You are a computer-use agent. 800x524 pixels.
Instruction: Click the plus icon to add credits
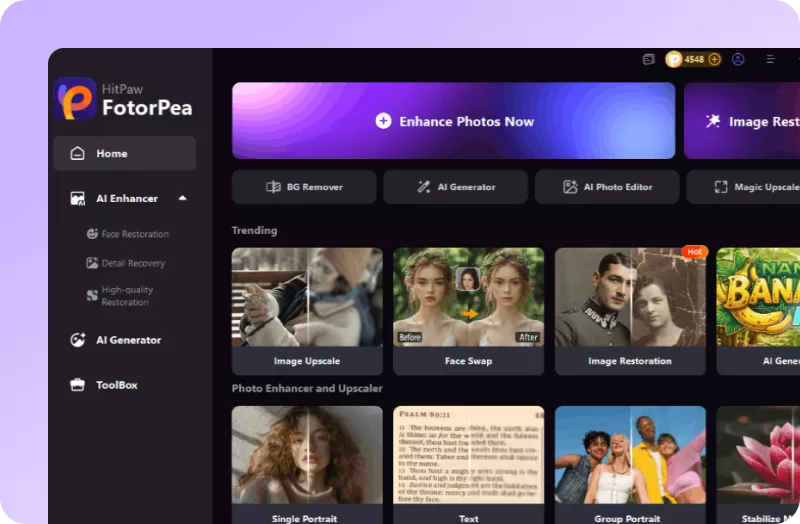click(714, 59)
